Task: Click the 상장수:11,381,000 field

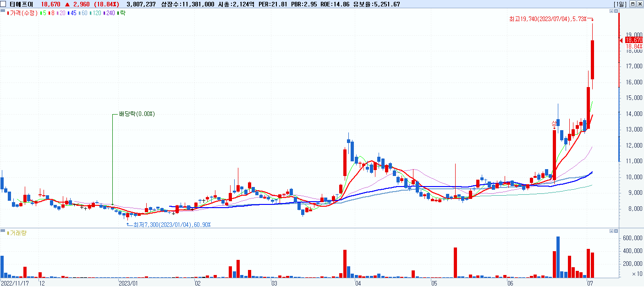Action: [187, 4]
